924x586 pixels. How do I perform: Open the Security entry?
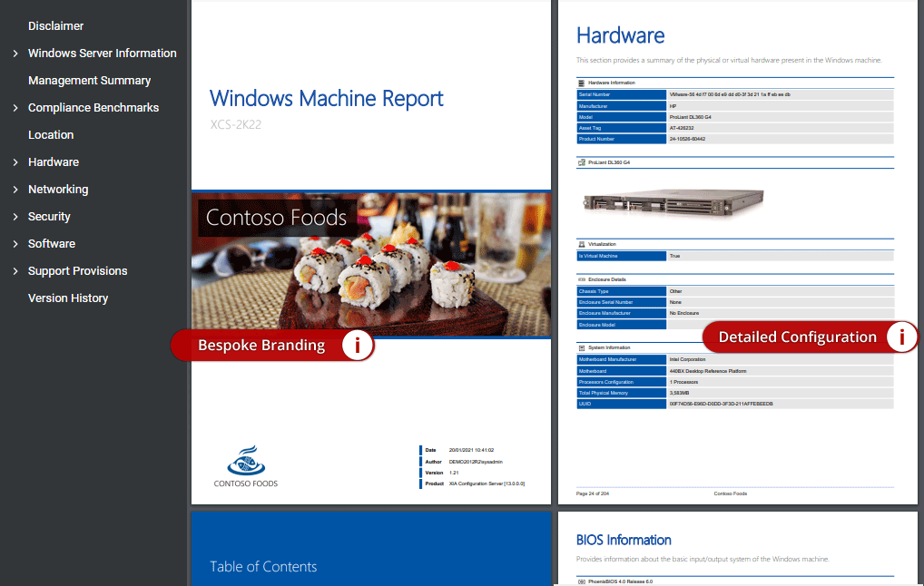(x=49, y=216)
